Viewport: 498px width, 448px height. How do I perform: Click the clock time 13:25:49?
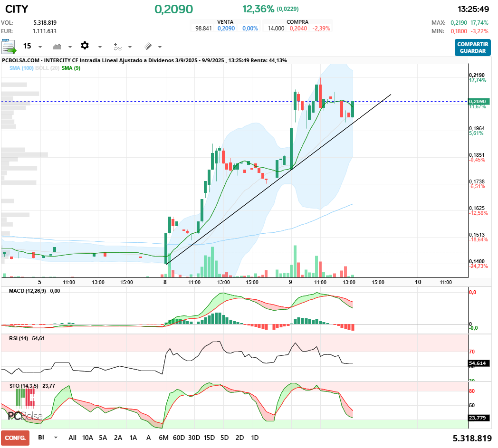[x=473, y=9]
